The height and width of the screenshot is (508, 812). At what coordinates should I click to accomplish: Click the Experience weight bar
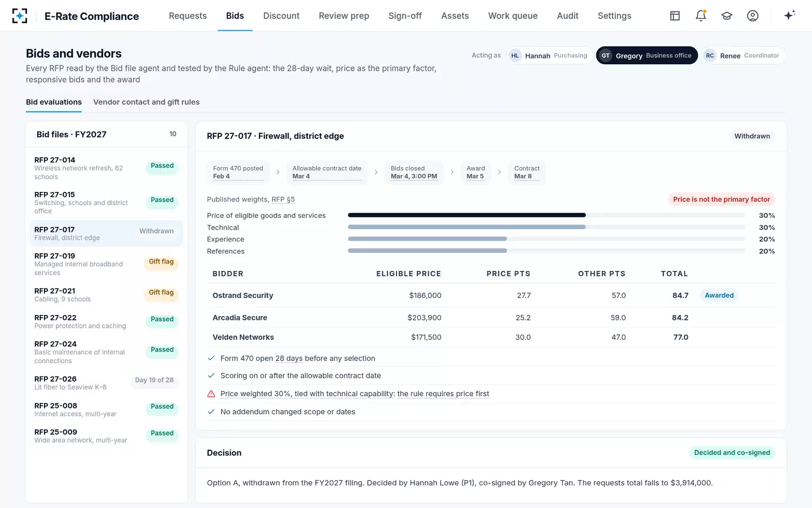546,239
